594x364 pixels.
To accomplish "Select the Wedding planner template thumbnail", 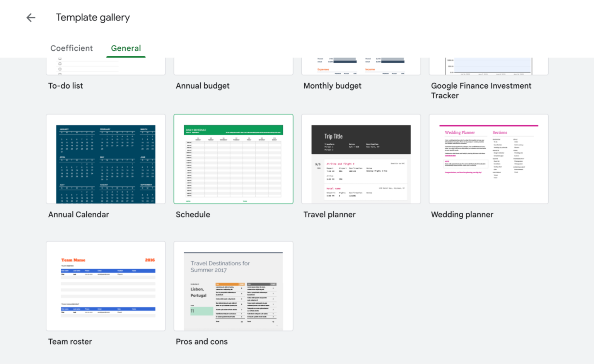I will (x=488, y=159).
